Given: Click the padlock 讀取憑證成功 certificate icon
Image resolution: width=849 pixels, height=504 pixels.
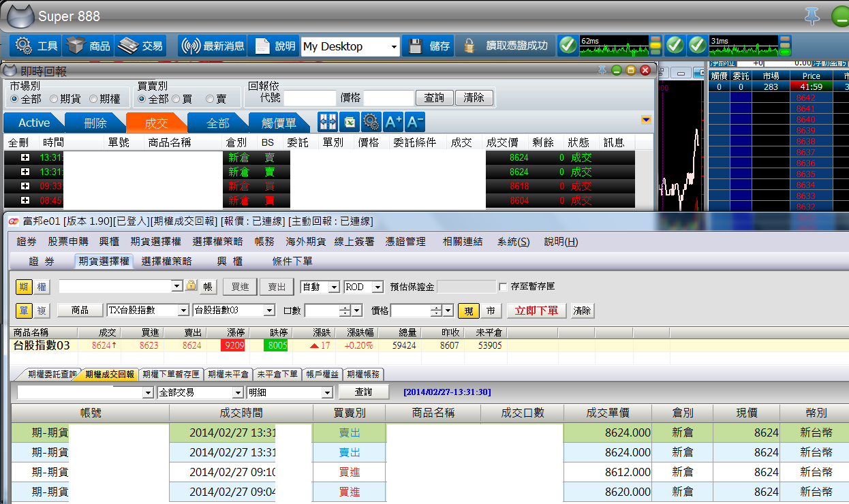Looking at the screenshot, I should [506, 46].
